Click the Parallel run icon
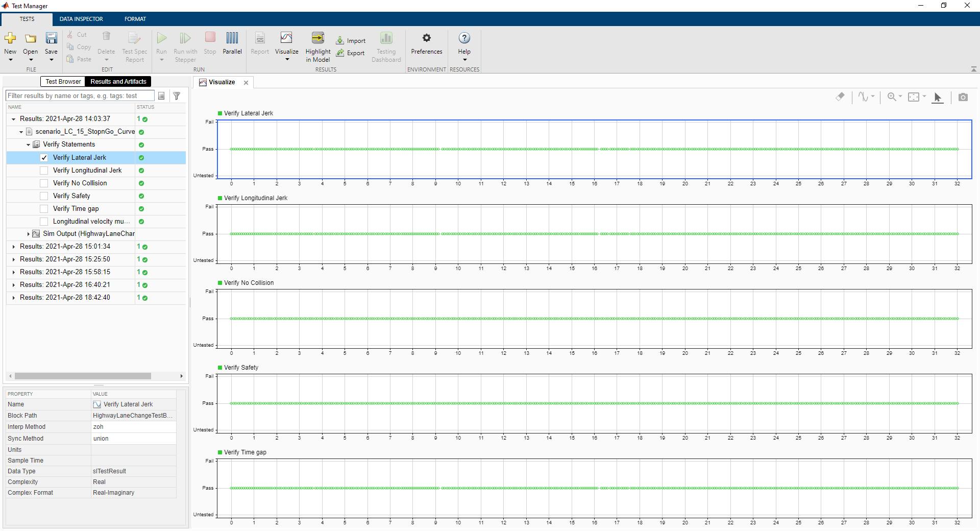 (x=232, y=38)
